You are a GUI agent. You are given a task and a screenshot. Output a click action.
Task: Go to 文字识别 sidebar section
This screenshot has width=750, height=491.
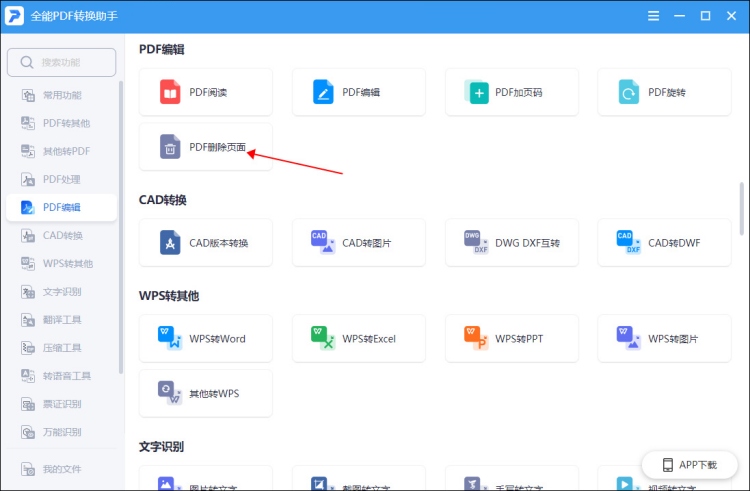coord(61,292)
